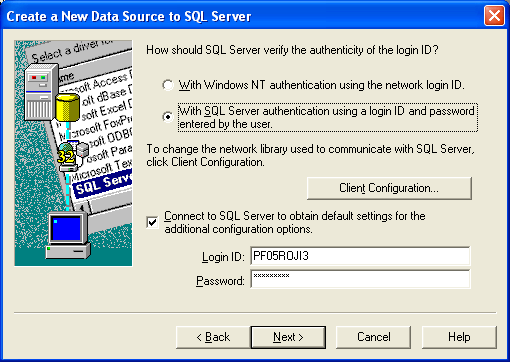This screenshot has height=362, width=510.
Task: Click the yellow database cylinder icon
Action: [x=68, y=107]
